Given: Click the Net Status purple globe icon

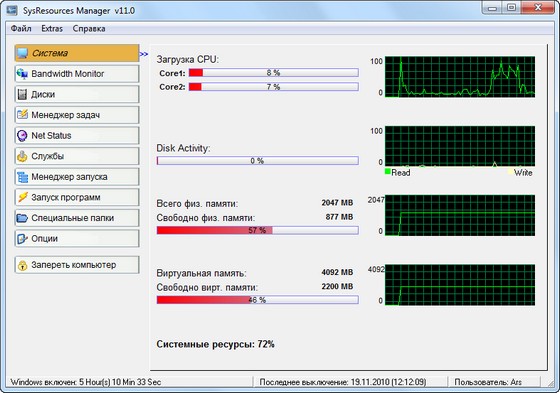Looking at the screenshot, I should pyautogui.click(x=22, y=135).
